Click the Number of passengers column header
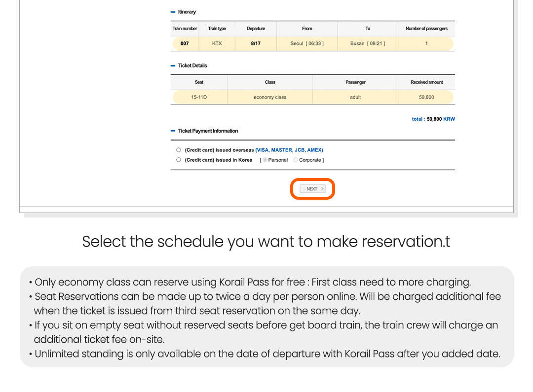The height and width of the screenshot is (392, 533). click(x=426, y=29)
